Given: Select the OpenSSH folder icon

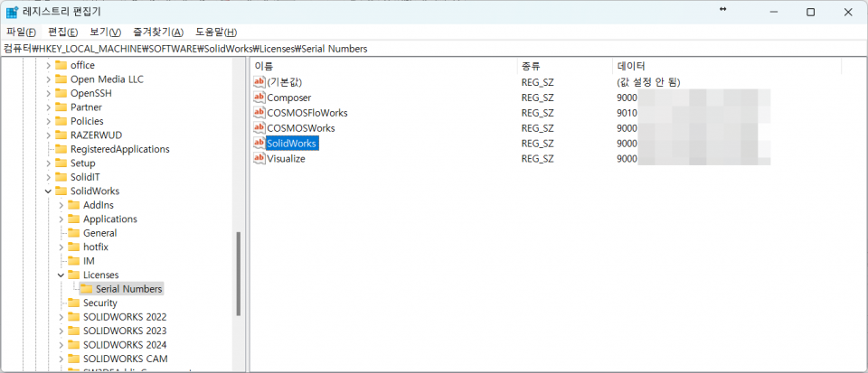Looking at the screenshot, I should coord(61,93).
